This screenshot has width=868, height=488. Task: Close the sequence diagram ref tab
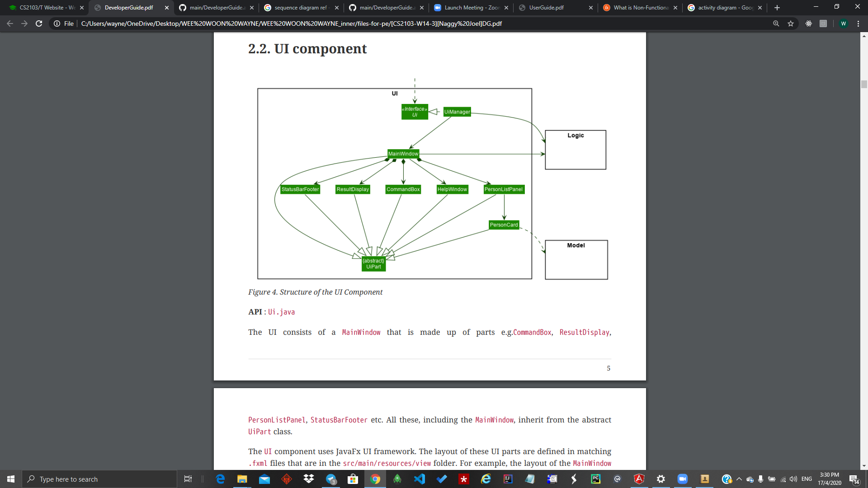tap(337, 8)
